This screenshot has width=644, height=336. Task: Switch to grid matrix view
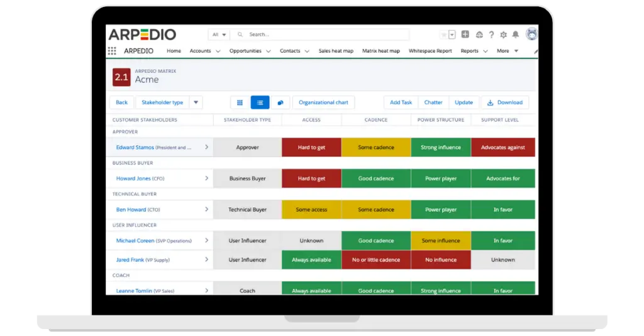tap(240, 102)
